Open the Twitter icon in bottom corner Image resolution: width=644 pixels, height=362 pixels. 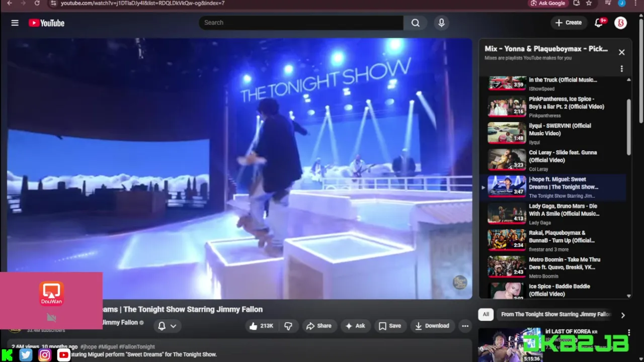tap(26, 355)
